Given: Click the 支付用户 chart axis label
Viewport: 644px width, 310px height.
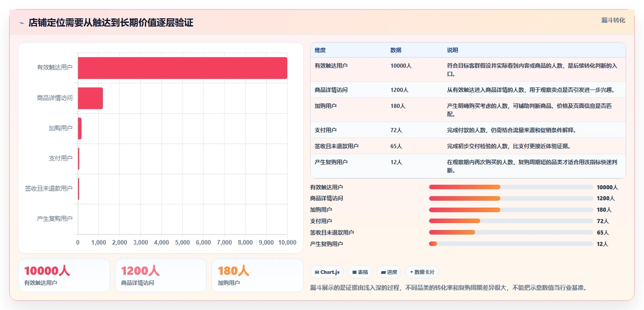Looking at the screenshot, I should coord(61,158).
